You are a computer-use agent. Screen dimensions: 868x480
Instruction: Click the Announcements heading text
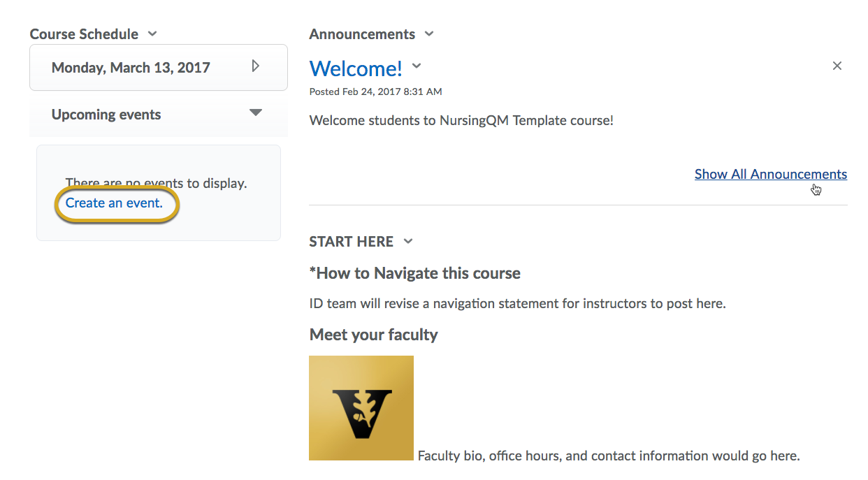pos(362,34)
